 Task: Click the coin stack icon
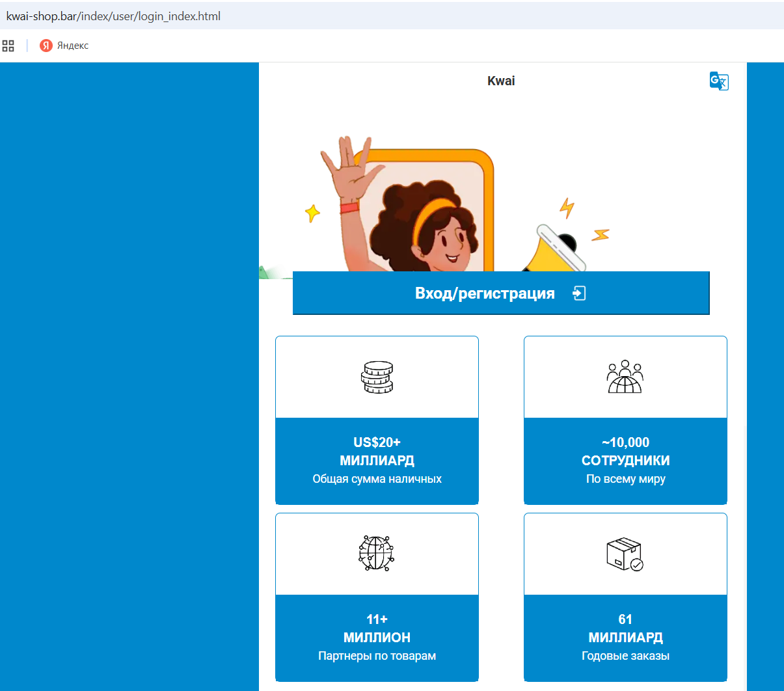tap(377, 377)
